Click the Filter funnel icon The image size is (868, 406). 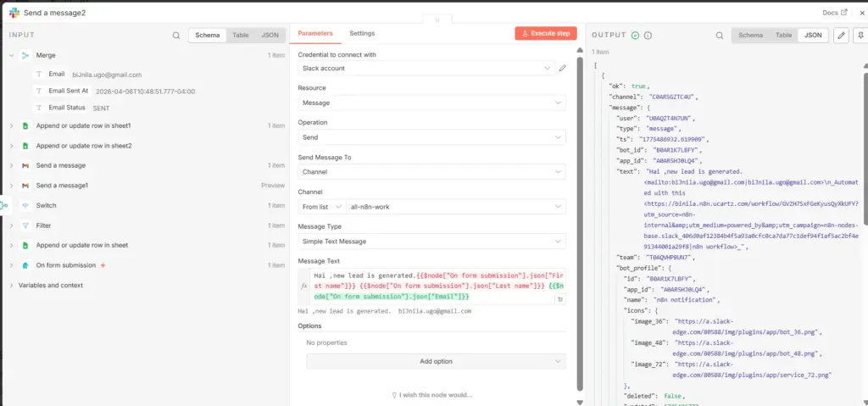pyautogui.click(x=25, y=226)
